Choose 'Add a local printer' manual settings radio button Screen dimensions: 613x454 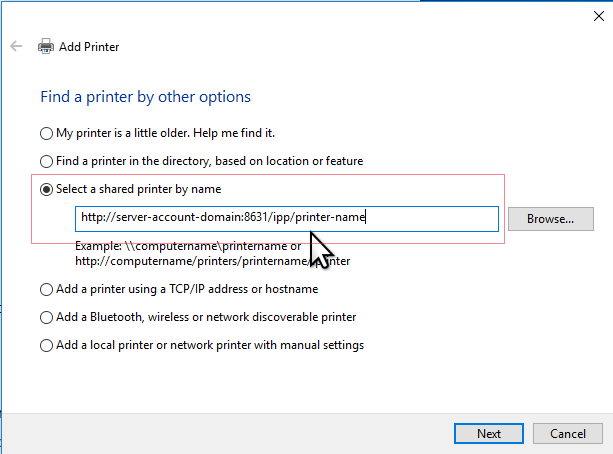[x=46, y=345]
